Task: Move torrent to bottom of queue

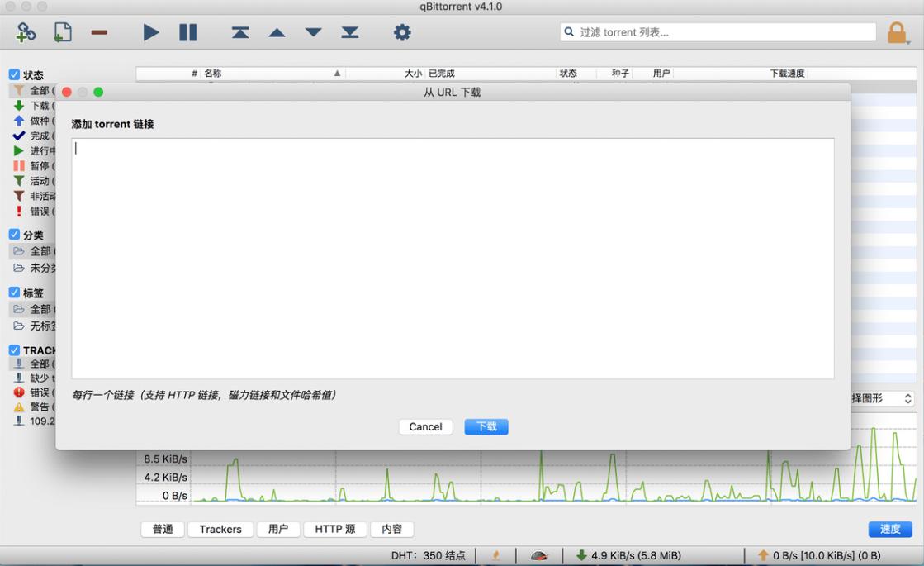Action: click(x=350, y=32)
